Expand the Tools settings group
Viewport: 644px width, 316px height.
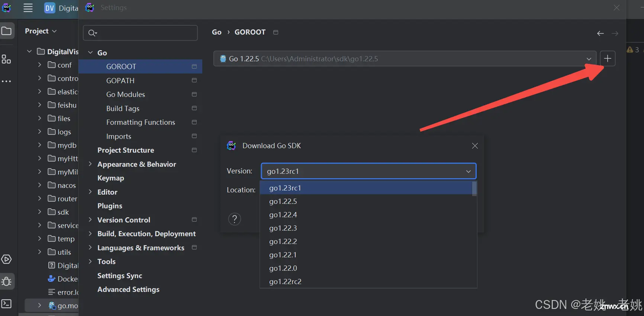pos(90,261)
